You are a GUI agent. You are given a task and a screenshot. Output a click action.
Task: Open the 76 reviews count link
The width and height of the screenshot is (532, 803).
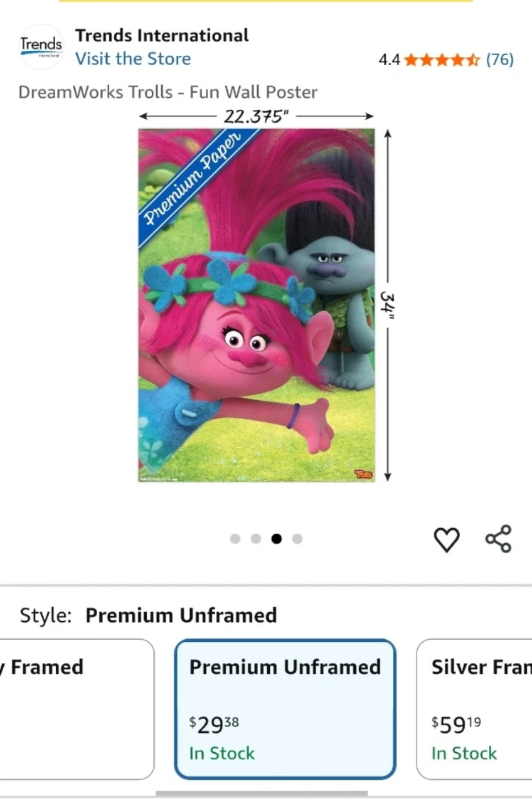click(500, 60)
